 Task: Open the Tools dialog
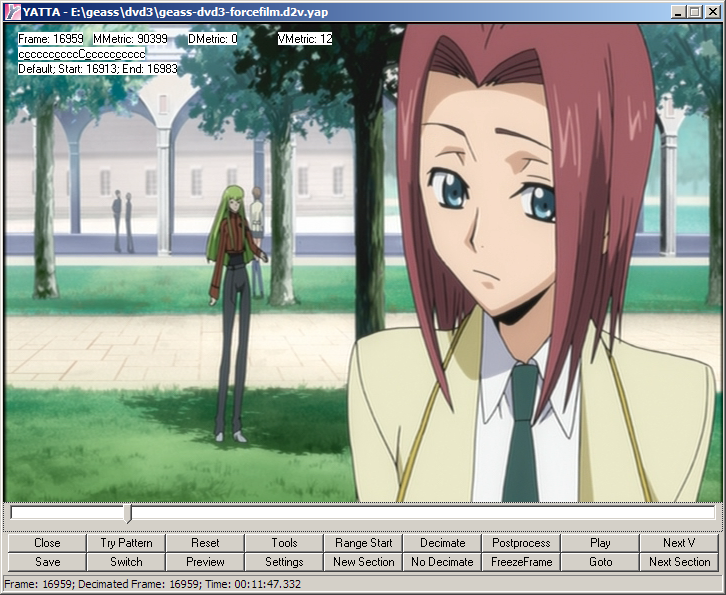(284, 543)
